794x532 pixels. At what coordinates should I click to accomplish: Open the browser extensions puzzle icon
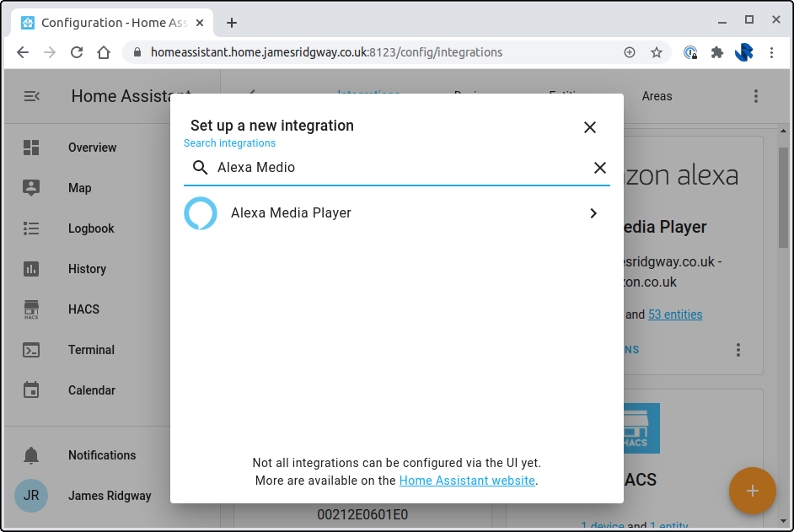(717, 52)
